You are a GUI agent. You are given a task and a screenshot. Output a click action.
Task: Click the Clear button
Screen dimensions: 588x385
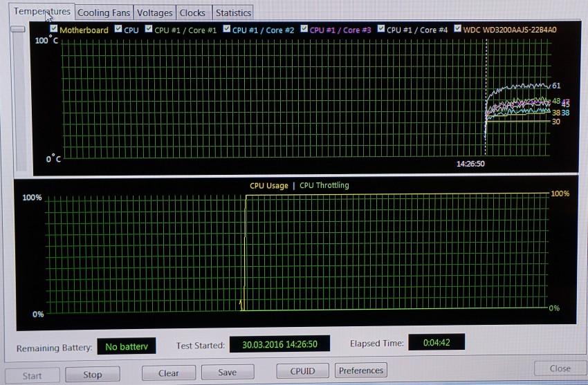168,373
